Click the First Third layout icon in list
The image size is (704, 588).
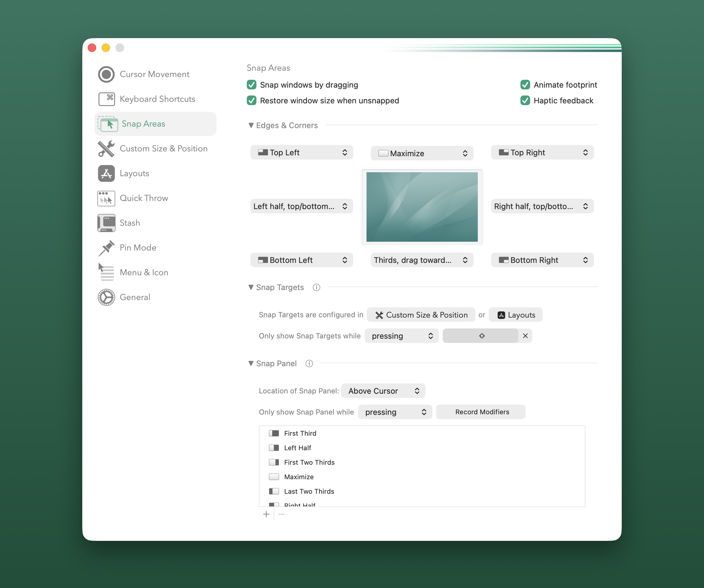pos(274,434)
